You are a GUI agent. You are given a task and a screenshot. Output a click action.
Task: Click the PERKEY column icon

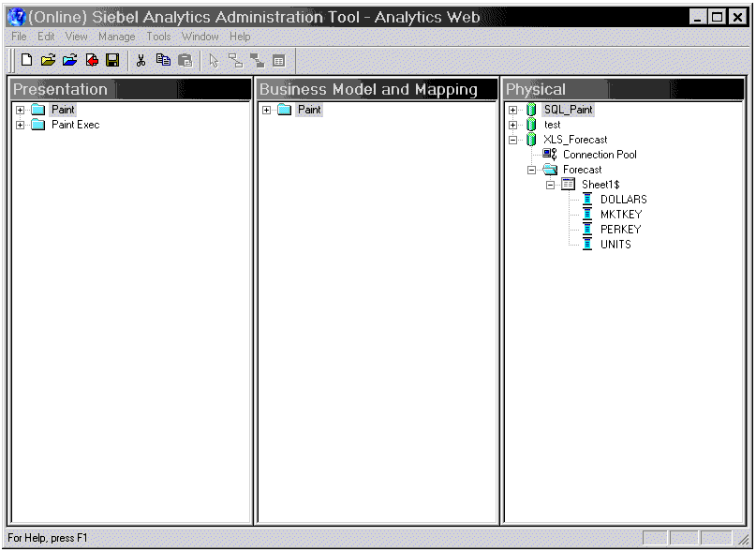coord(587,229)
